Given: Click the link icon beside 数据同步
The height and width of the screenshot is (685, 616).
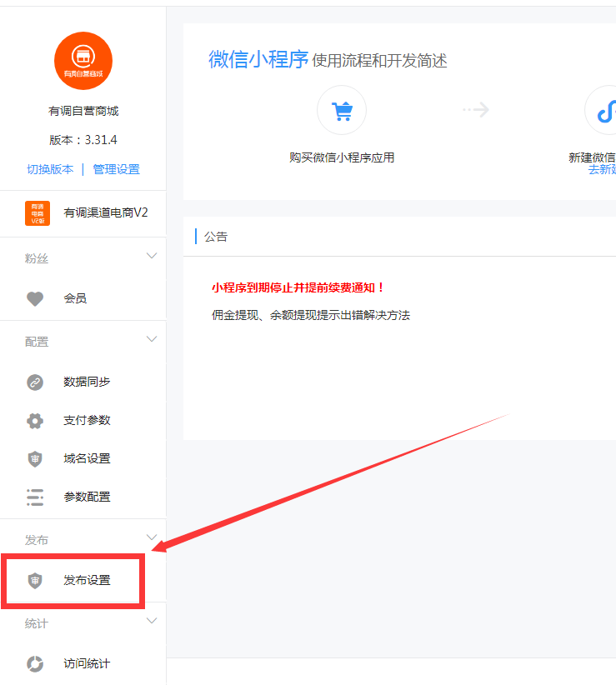Looking at the screenshot, I should [x=35, y=382].
